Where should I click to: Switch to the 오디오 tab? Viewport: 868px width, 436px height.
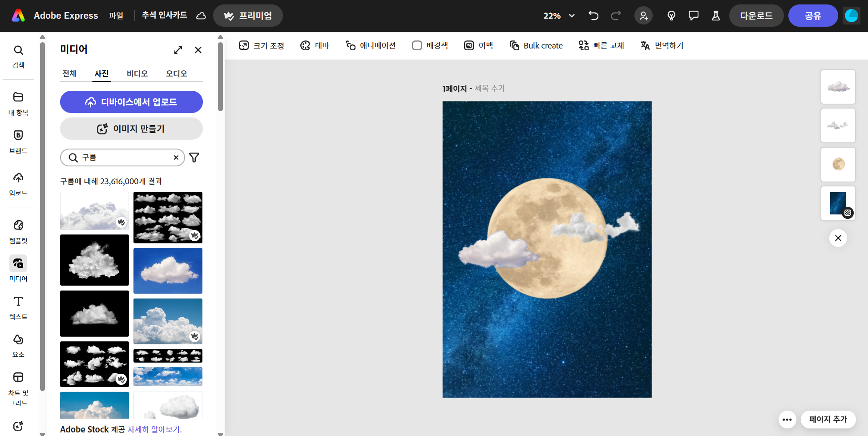coord(176,73)
